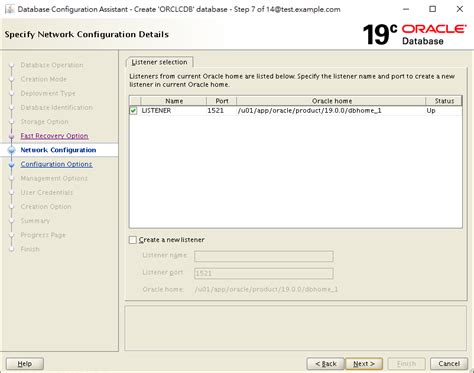The width and height of the screenshot is (474, 373).
Task: Go to the Configuration Options step
Action: [x=56, y=164]
